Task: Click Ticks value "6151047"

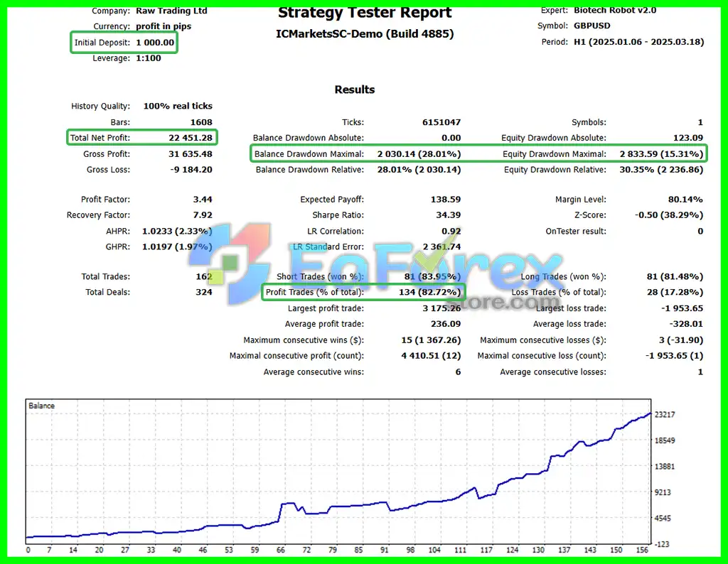Action: (441, 122)
